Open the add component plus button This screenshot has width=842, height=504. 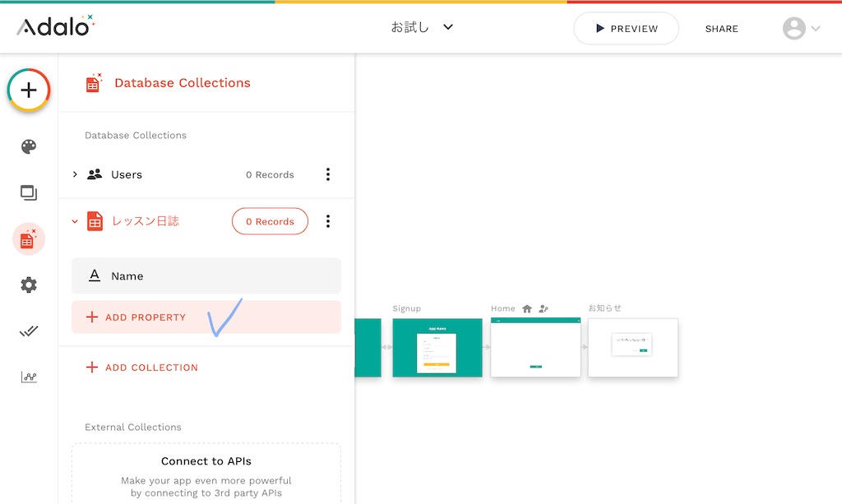tap(29, 90)
